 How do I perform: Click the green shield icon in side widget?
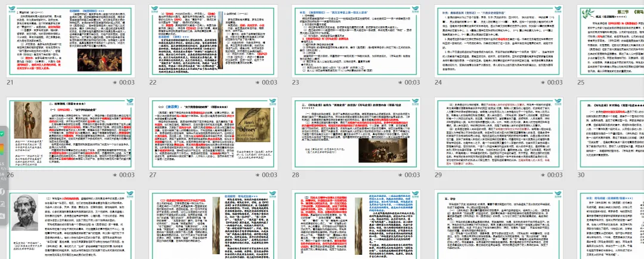coord(2,134)
